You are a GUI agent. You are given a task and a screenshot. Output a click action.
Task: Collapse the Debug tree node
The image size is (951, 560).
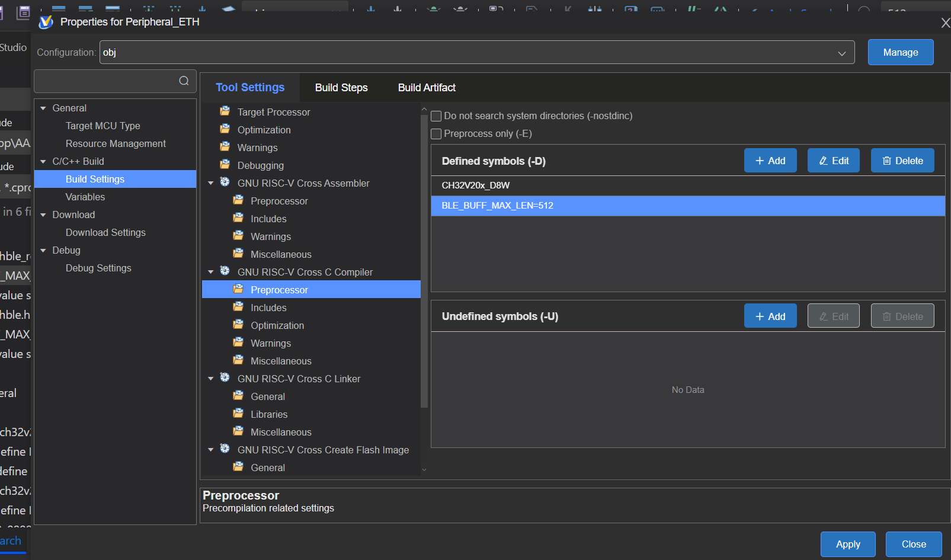[x=43, y=251]
